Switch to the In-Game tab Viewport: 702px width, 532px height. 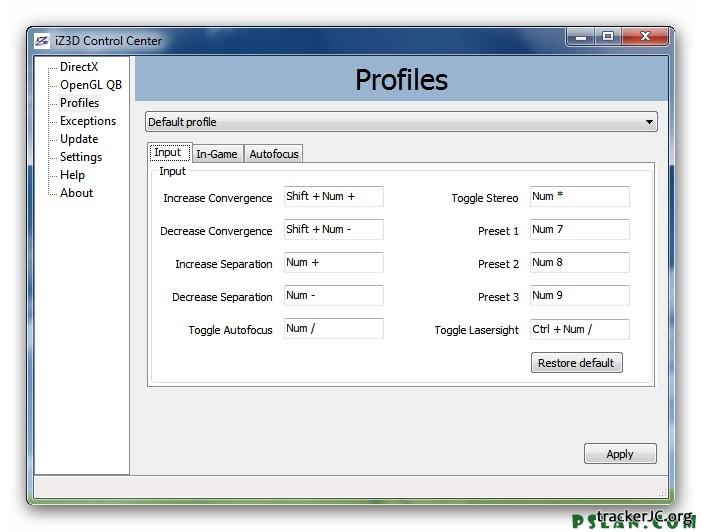[216, 153]
